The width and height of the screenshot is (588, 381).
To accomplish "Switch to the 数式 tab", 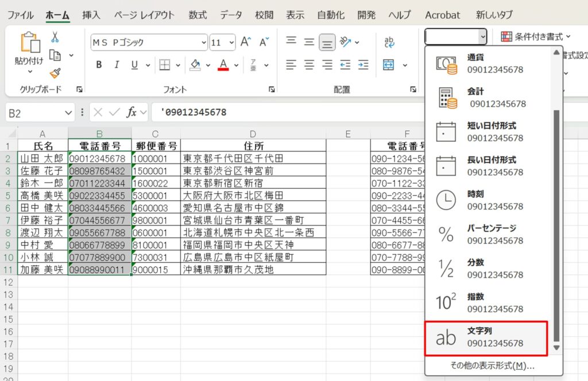I will point(198,15).
